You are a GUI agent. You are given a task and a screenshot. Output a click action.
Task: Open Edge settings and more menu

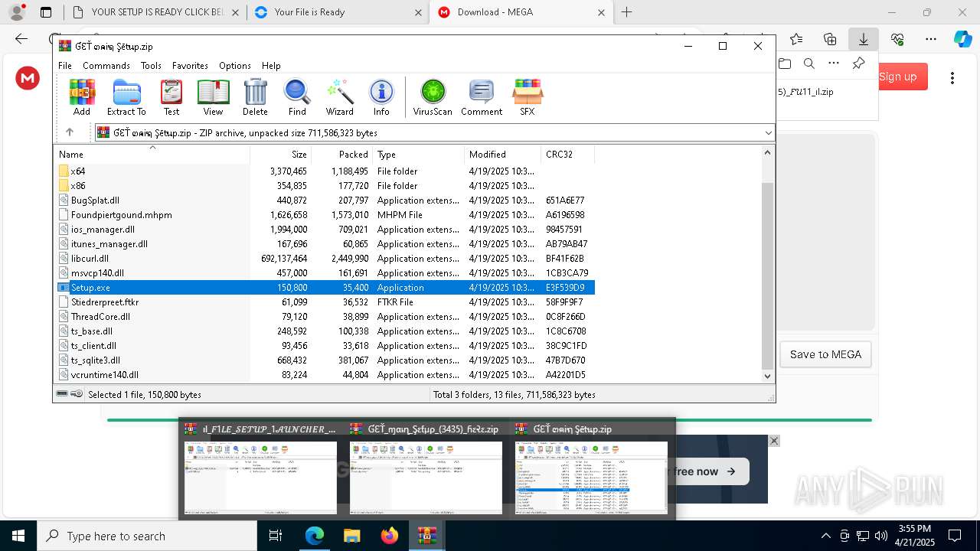pos(931,39)
